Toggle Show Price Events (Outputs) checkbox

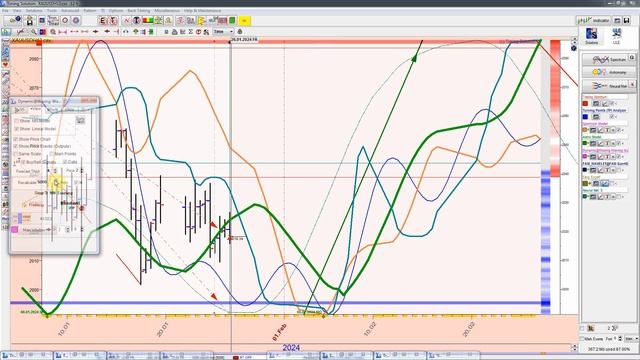[16, 146]
